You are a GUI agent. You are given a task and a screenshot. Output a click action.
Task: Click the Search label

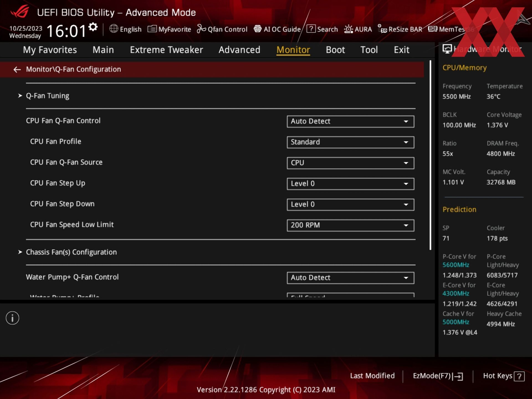pyautogui.click(x=328, y=29)
